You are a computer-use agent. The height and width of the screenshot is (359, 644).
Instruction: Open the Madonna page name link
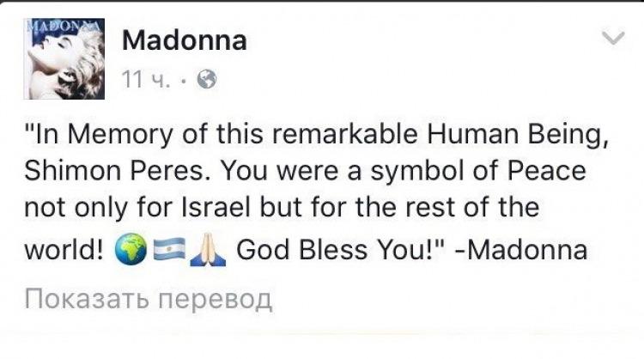185,40
